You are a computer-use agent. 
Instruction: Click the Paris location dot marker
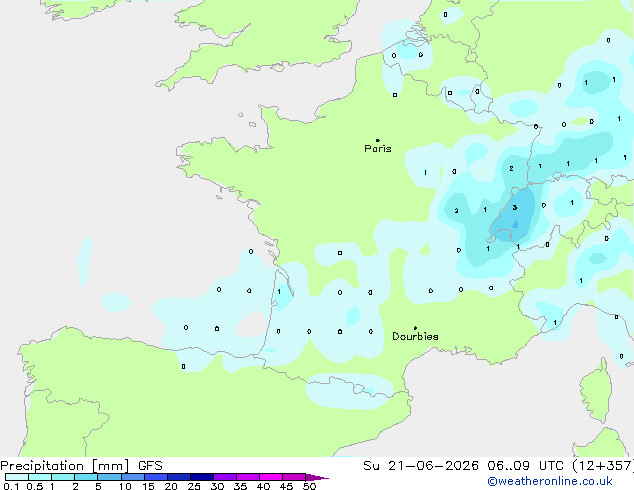[x=378, y=140]
